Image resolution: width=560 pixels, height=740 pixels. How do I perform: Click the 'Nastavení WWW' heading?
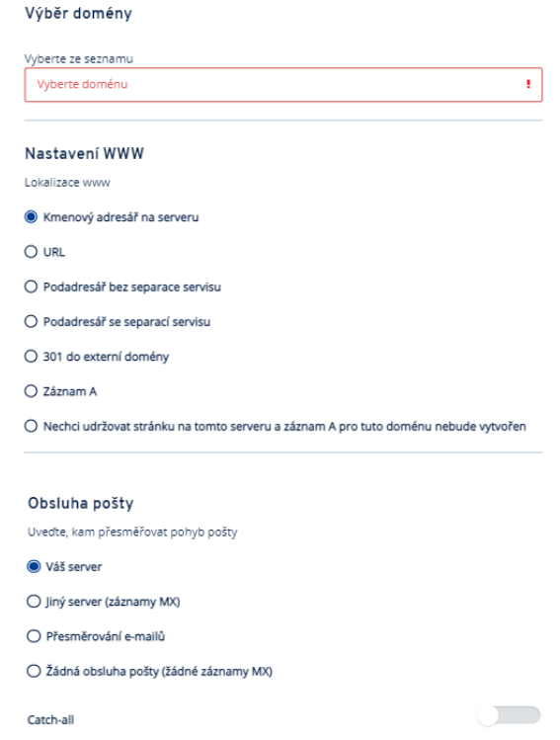(85, 154)
